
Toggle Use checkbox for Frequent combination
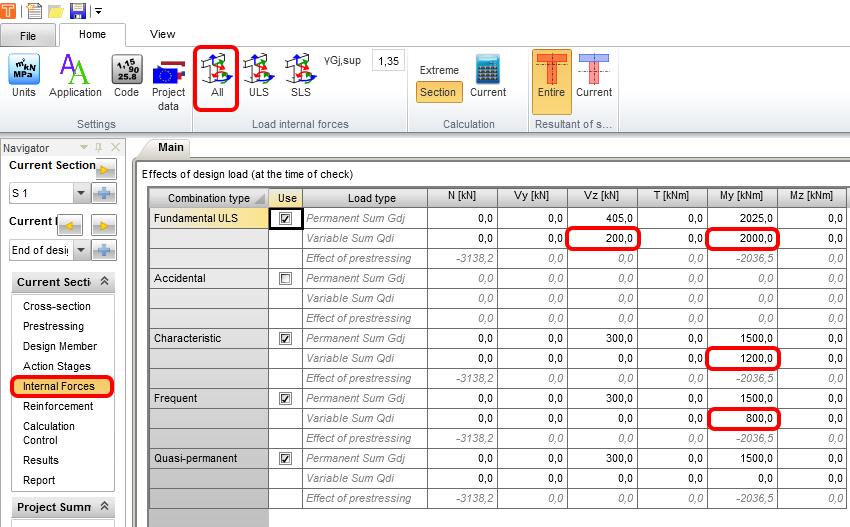pos(285,398)
